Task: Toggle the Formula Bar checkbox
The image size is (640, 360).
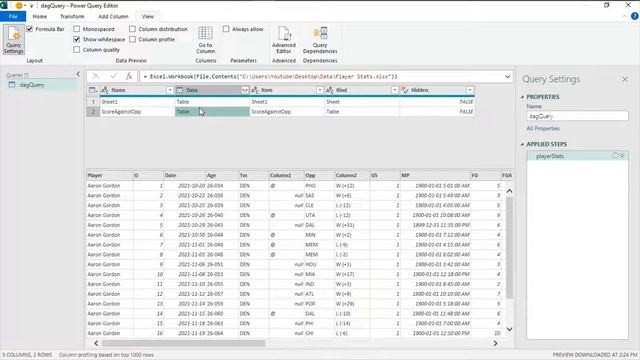Action: tap(29, 29)
